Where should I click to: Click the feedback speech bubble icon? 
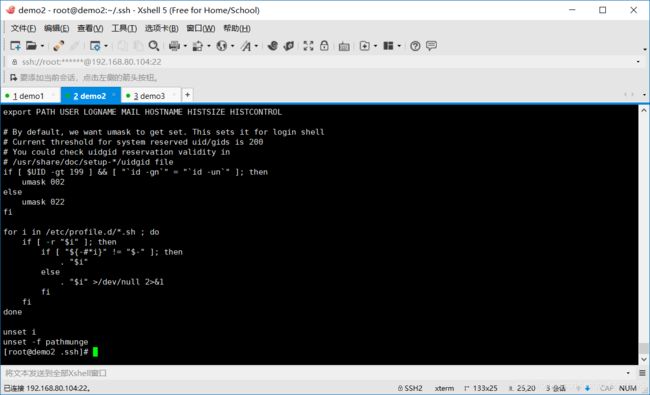pos(431,45)
